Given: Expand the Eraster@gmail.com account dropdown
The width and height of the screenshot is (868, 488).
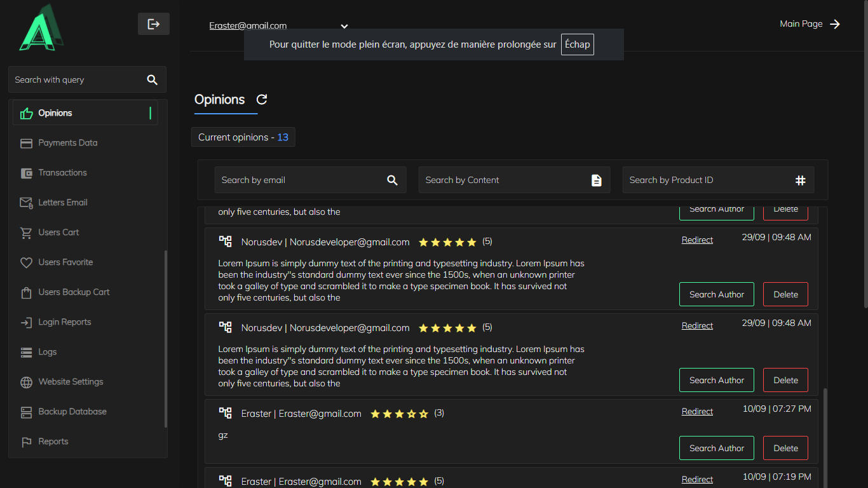Looking at the screenshot, I should point(344,27).
